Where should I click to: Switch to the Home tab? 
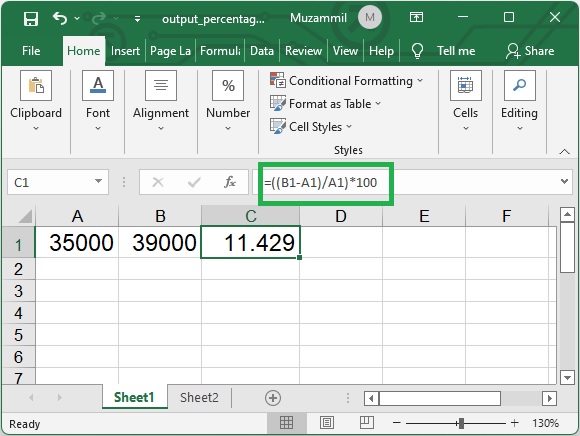[x=84, y=51]
